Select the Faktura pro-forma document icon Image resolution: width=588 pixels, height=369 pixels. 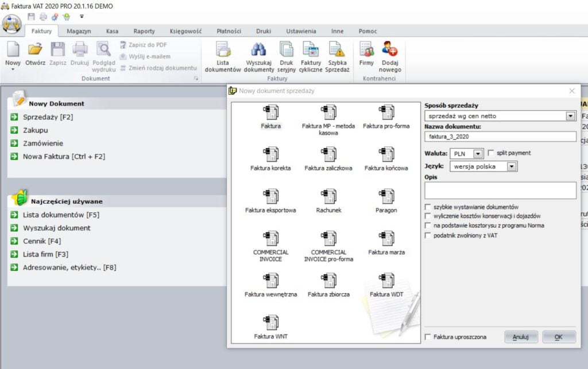click(386, 112)
